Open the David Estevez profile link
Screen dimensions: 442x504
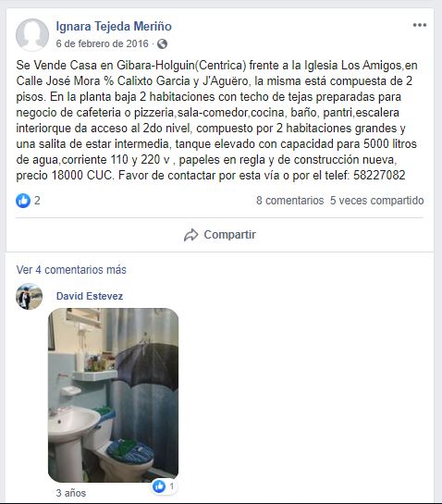point(90,296)
